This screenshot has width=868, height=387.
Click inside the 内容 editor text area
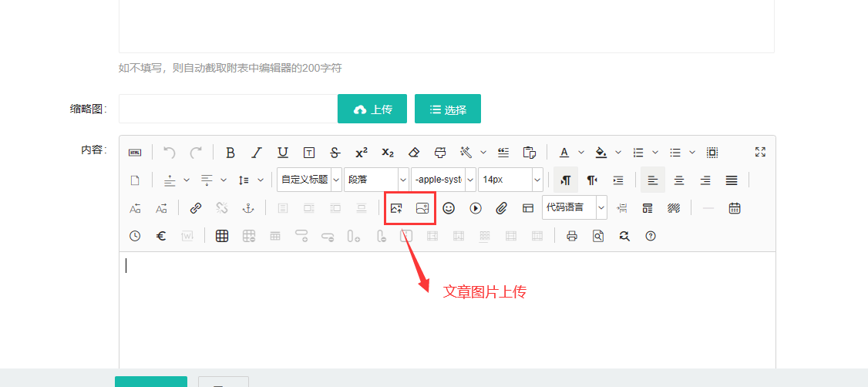[x=447, y=310]
